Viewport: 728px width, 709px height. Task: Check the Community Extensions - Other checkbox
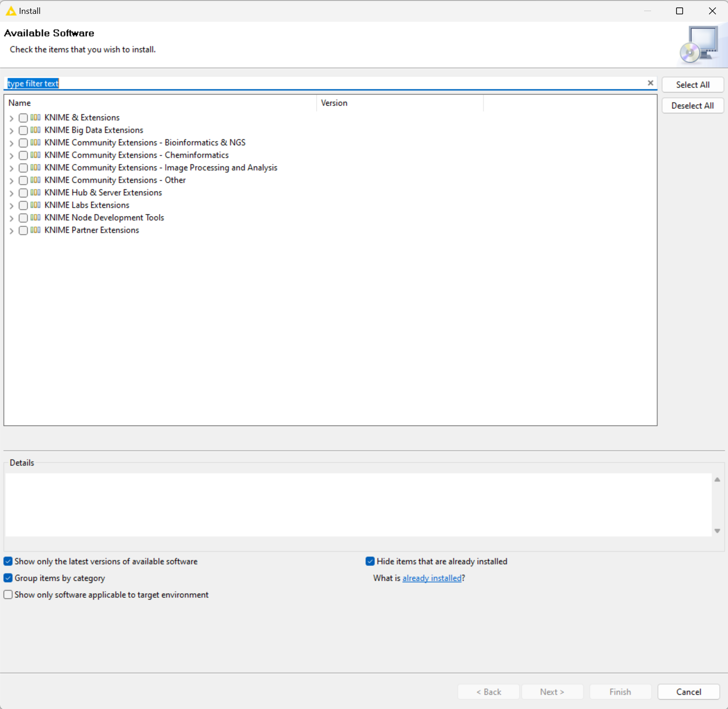coord(23,181)
